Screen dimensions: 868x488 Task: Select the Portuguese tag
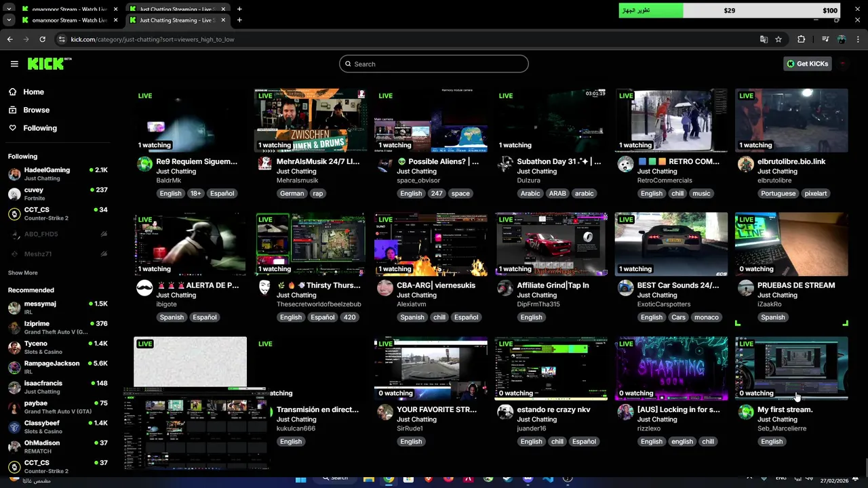[x=778, y=193]
